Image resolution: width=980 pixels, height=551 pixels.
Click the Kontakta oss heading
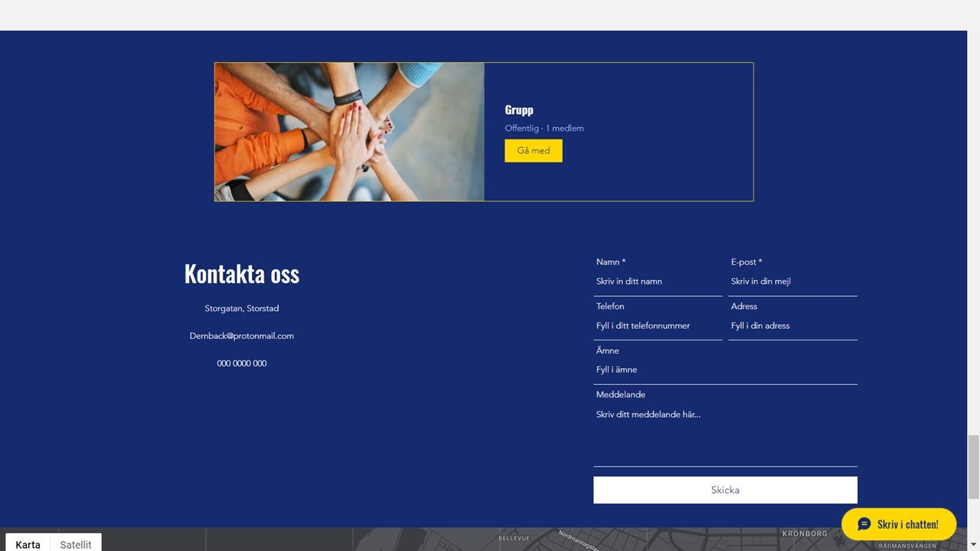click(x=242, y=274)
